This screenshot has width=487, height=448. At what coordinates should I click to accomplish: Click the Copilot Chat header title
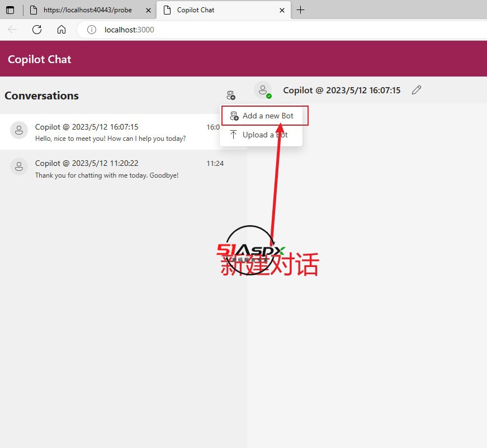[40, 59]
